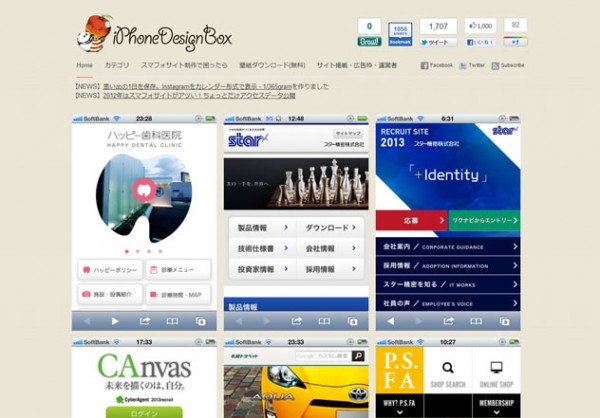
Task: Open the スマフォサイト制作で困ったら menu item
Action: (x=184, y=65)
